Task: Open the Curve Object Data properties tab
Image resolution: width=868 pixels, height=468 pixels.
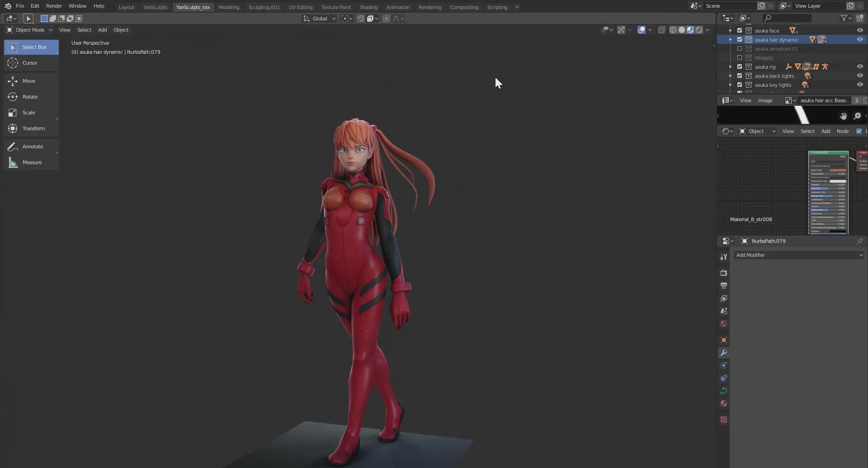Action: tap(723, 391)
